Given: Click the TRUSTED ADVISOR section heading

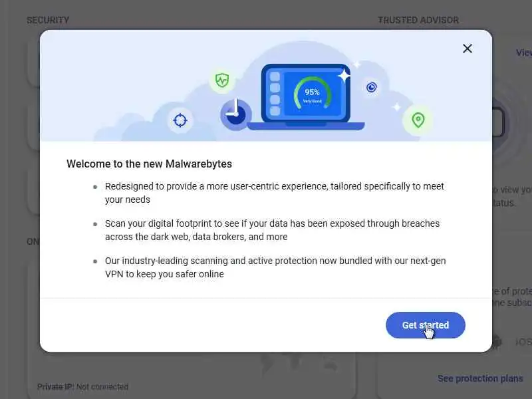Looking at the screenshot, I should point(418,20).
